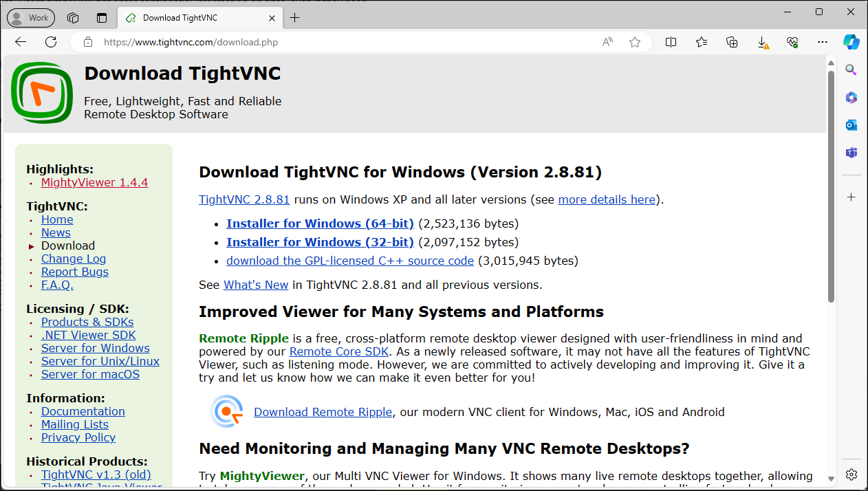Viewport: 868px width, 491px height.
Task: Click the Download TightVNC heading
Action: click(182, 74)
